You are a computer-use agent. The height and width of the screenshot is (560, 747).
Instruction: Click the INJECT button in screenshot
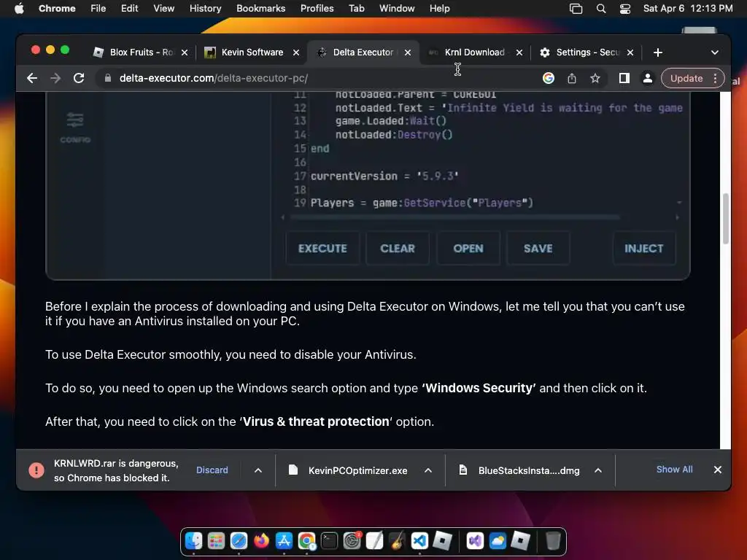point(643,248)
